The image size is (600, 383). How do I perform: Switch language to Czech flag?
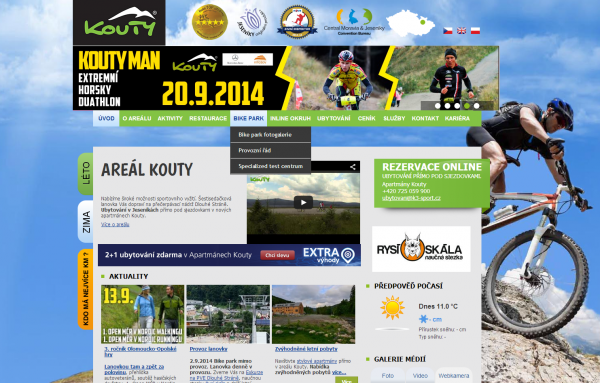(448, 31)
